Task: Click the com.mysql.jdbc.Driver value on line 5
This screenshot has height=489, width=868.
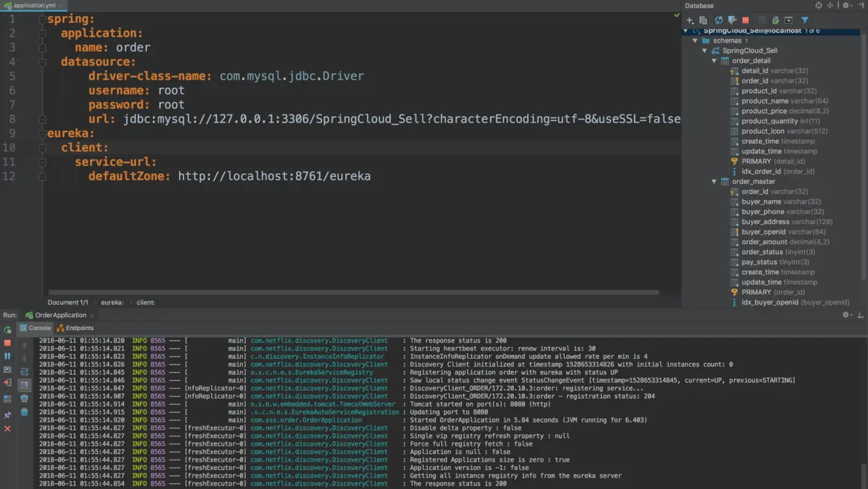Action: tap(292, 76)
